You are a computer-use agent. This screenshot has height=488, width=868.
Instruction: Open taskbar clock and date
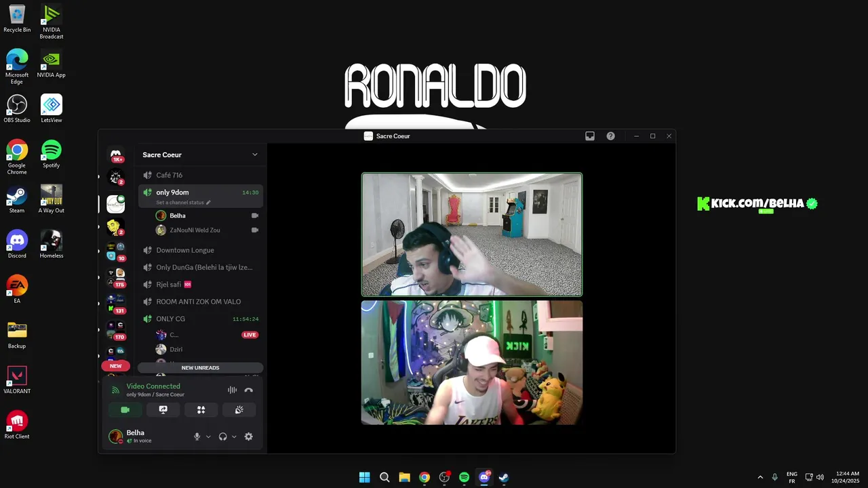(x=847, y=477)
